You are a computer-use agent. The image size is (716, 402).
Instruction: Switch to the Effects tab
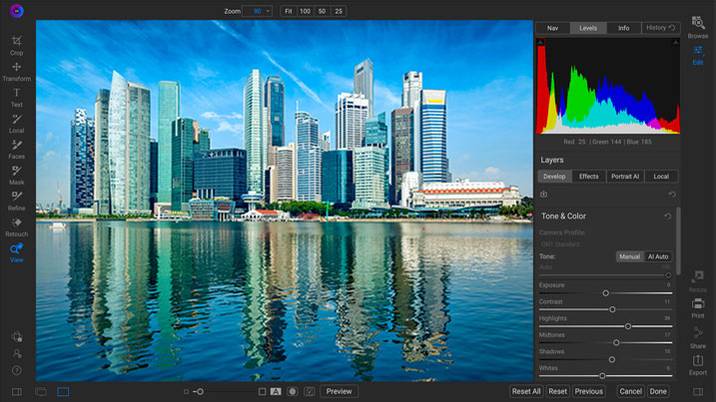tap(589, 176)
